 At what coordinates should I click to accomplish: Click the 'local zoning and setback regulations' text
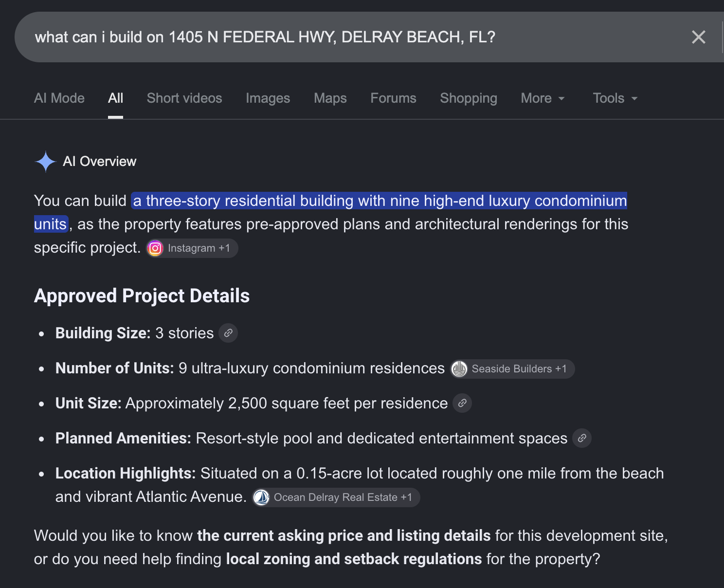354,559
